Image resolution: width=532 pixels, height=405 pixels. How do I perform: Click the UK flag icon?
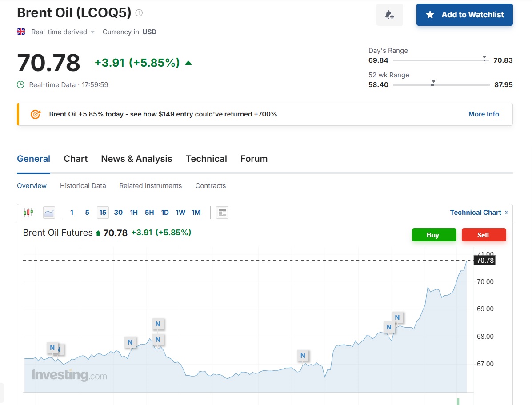21,32
